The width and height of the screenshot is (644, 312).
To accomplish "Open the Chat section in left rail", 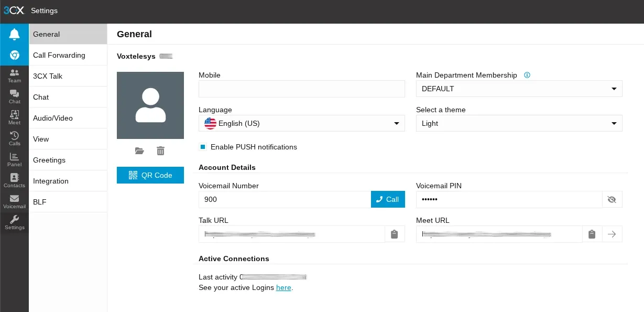I will [14, 97].
